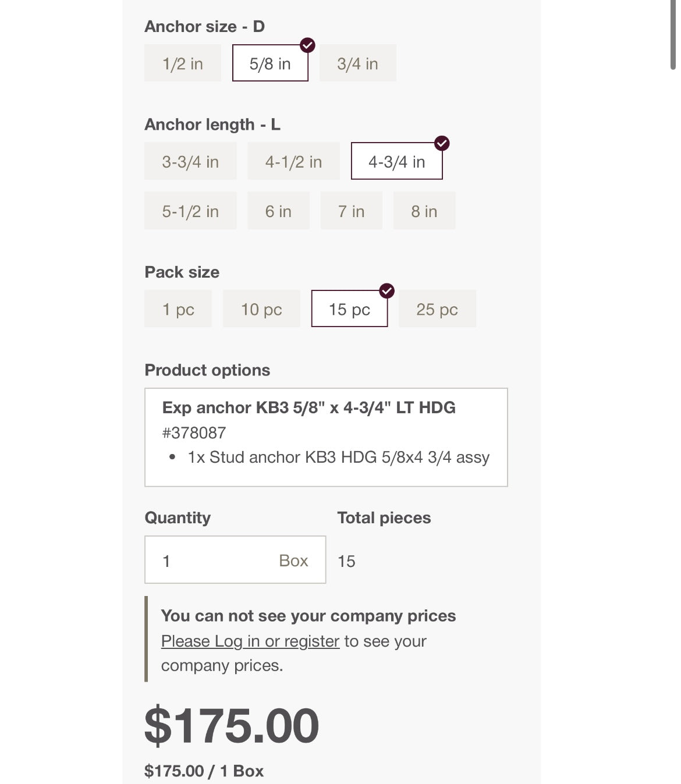Click the 15 pc pack option
Image resolution: width=681 pixels, height=784 pixels.
pyautogui.click(x=349, y=309)
